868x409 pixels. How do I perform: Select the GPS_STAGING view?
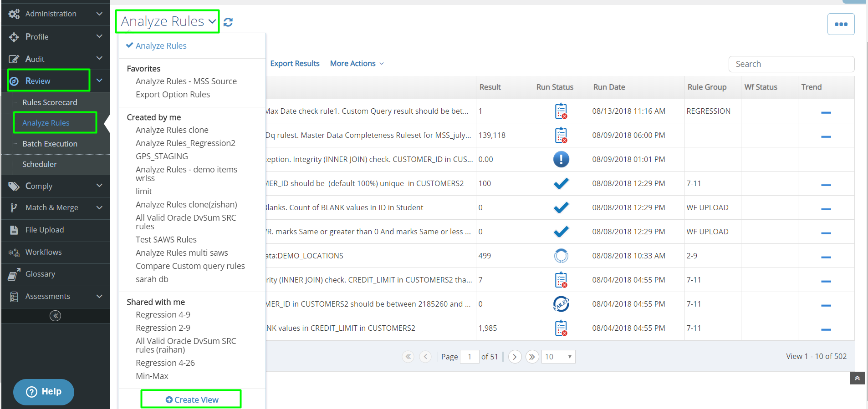(162, 157)
